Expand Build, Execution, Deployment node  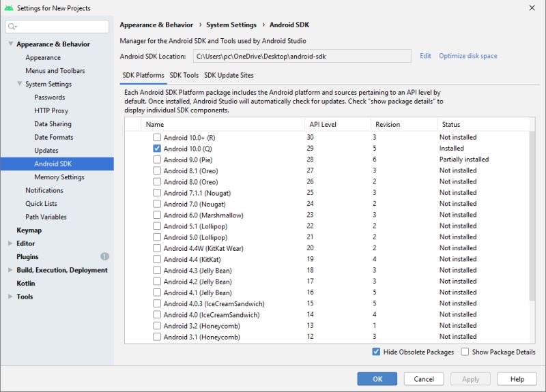tap(10, 270)
